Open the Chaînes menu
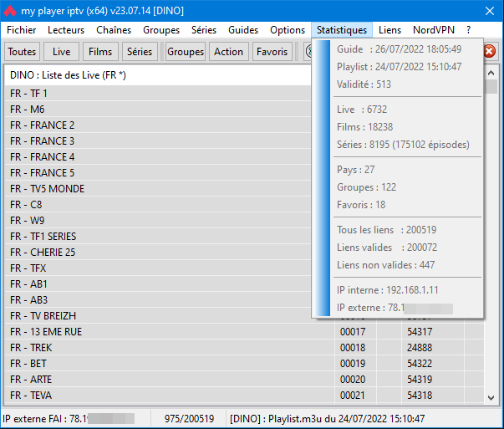The image size is (504, 429). tap(114, 30)
